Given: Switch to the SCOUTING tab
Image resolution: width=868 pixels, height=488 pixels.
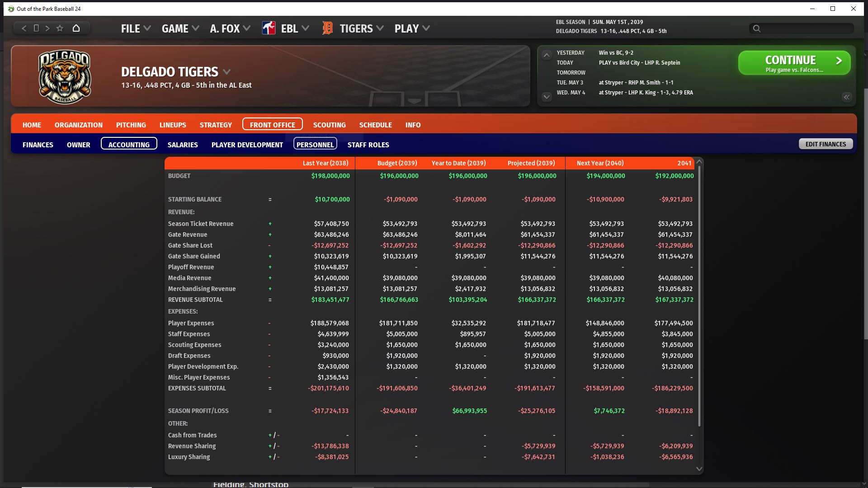Looking at the screenshot, I should [329, 125].
